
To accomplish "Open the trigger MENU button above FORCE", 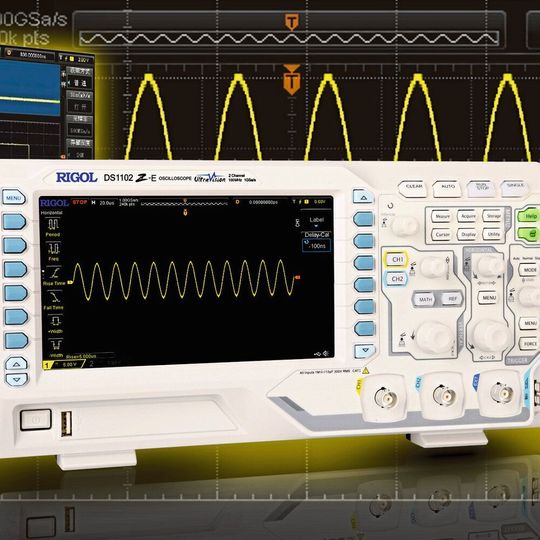I will [x=530, y=323].
